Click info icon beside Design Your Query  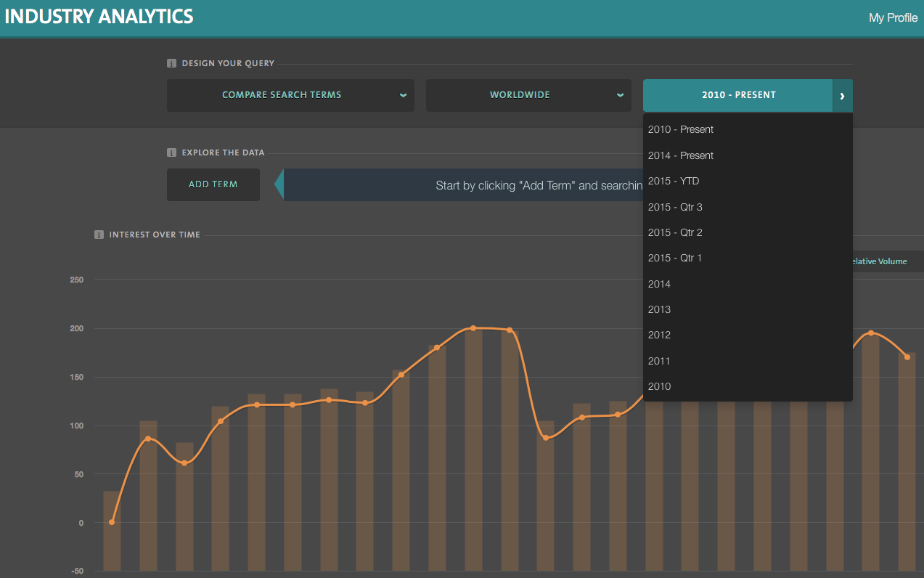172,63
